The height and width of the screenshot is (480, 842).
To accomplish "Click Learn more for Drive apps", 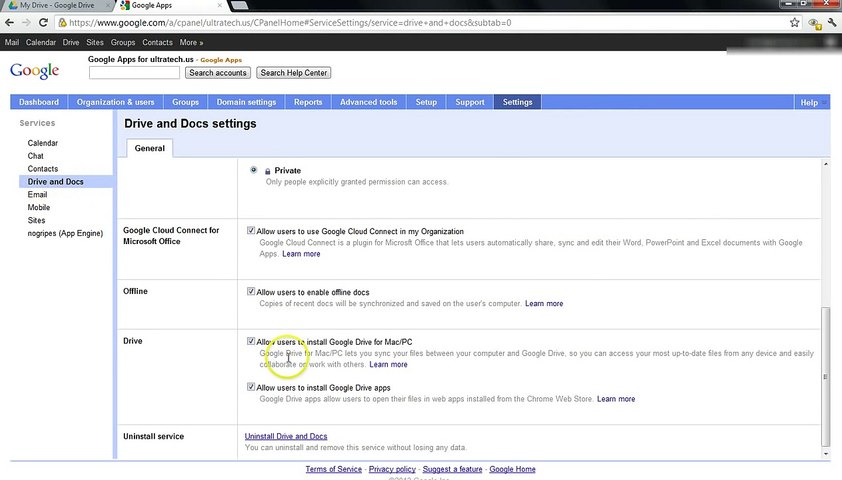I will pos(616,399).
